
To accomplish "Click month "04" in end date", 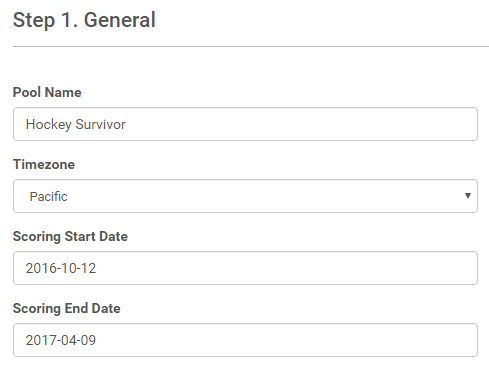I will [63, 340].
